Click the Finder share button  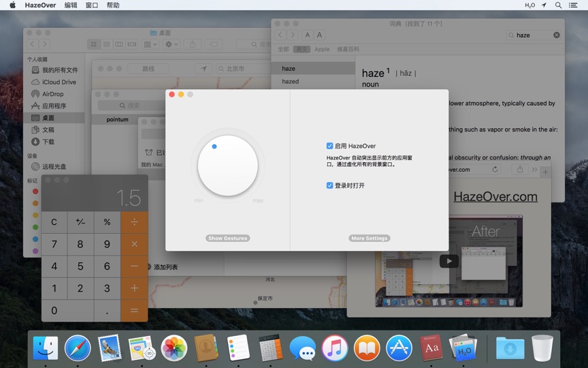coord(193,44)
